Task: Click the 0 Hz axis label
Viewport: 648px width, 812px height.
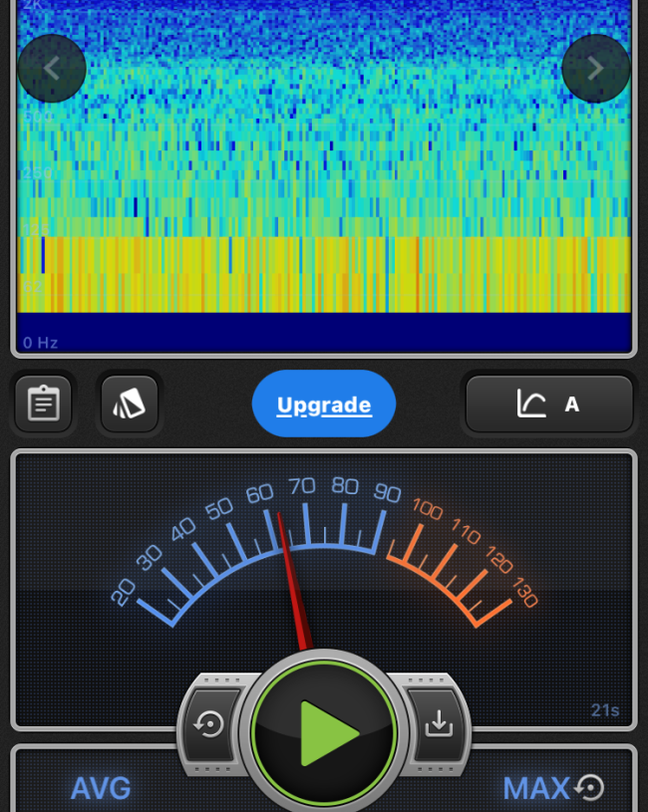Action: 41,343
